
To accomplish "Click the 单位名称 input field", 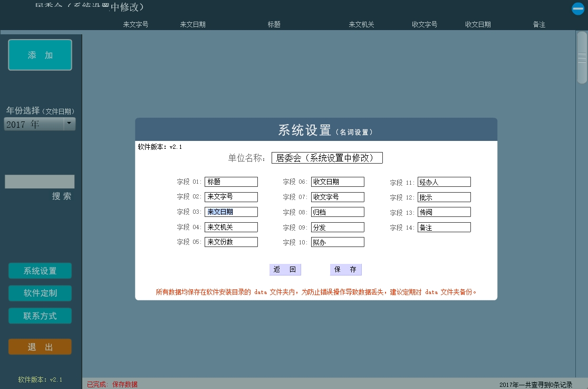I will click(327, 158).
